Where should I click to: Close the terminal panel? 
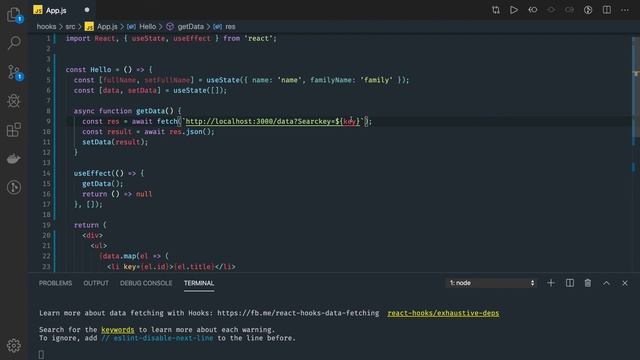coord(625,283)
